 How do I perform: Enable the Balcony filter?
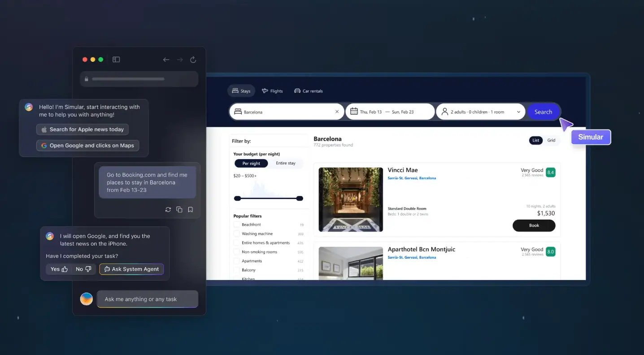point(236,270)
